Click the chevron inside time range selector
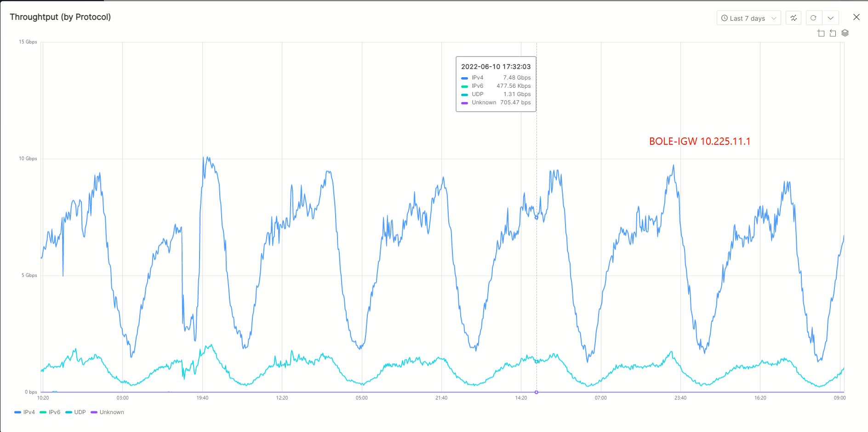 774,18
